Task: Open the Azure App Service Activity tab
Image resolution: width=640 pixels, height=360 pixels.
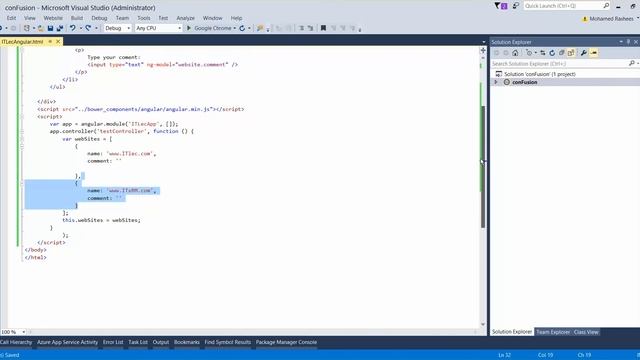Action: [67, 342]
